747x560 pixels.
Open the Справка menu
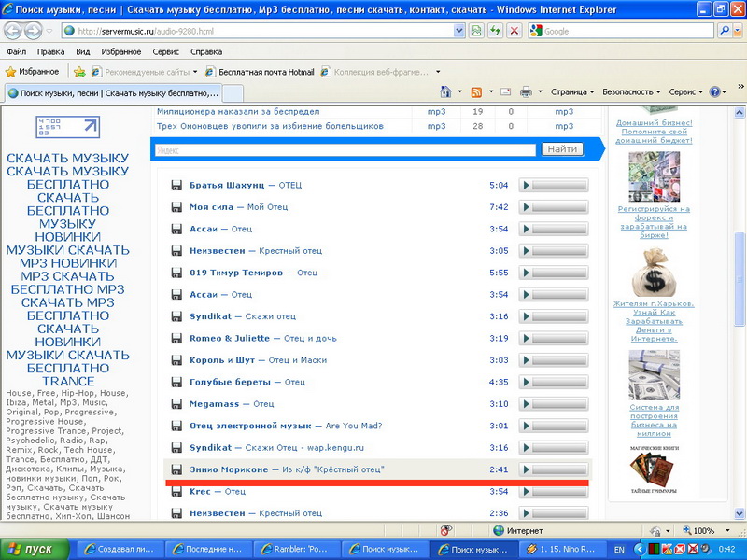pos(206,52)
